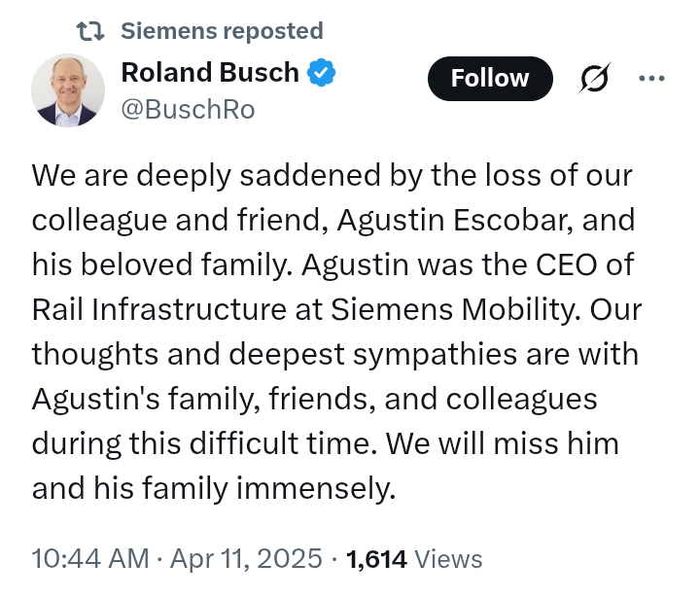Click the word Siemens in repost header
Viewport: 700px width, 598px height.
[x=169, y=31]
